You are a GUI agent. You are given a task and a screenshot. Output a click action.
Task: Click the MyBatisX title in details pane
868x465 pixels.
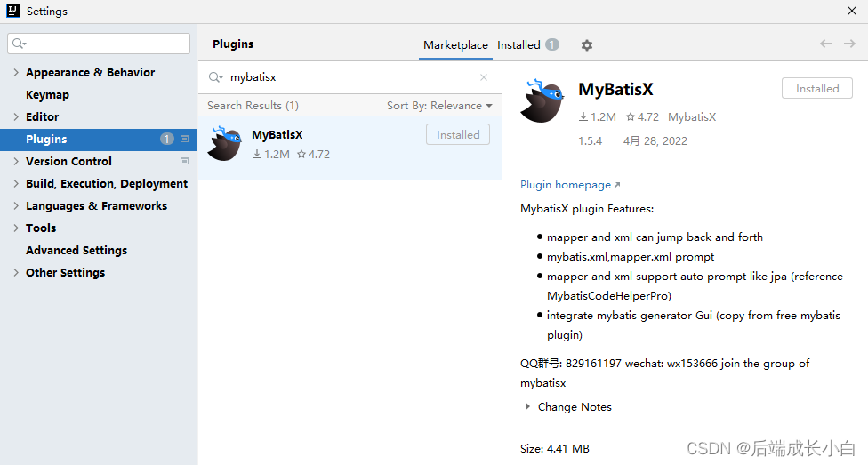pyautogui.click(x=615, y=89)
